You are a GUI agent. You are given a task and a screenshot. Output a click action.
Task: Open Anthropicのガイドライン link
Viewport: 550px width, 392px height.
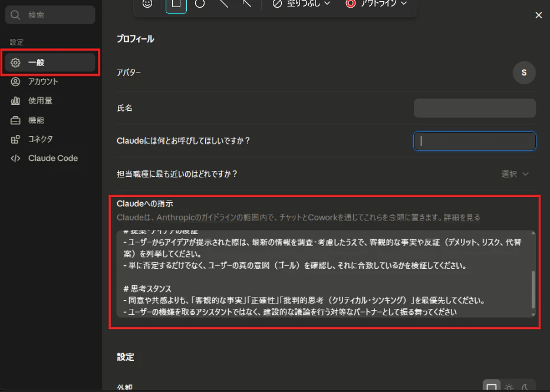[196, 218]
